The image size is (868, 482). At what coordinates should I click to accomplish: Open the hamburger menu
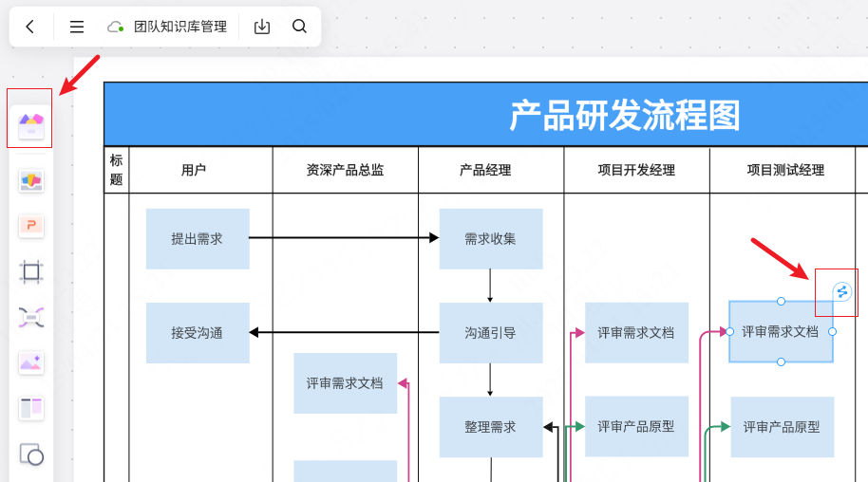click(x=76, y=27)
